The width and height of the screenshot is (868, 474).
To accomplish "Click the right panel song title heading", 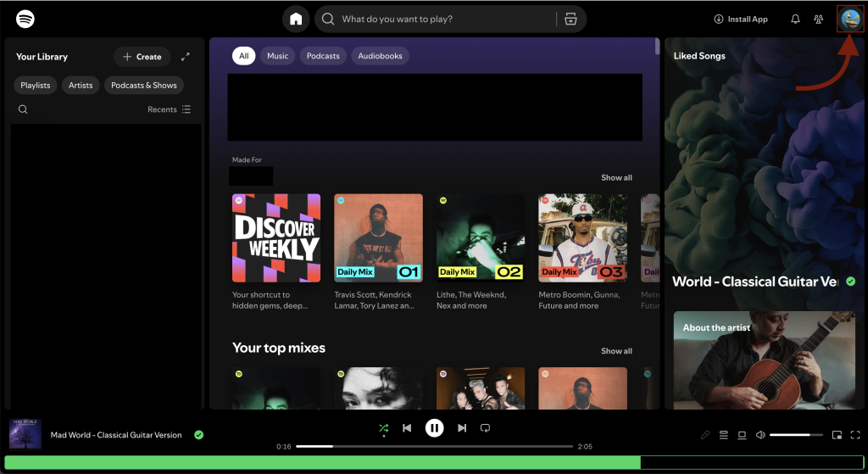I will click(755, 282).
